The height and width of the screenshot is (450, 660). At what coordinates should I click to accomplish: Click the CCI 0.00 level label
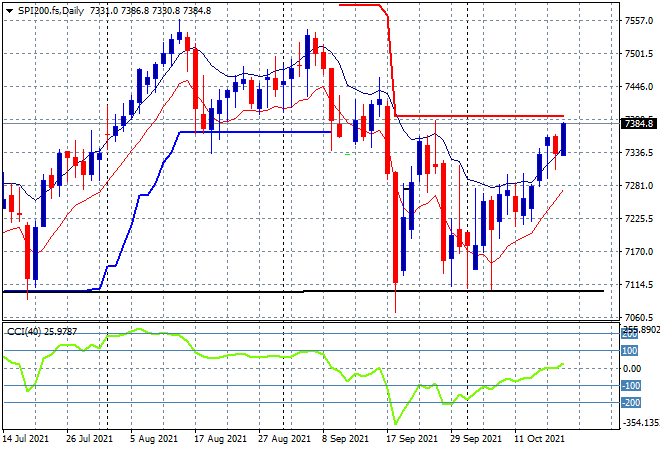(632, 369)
